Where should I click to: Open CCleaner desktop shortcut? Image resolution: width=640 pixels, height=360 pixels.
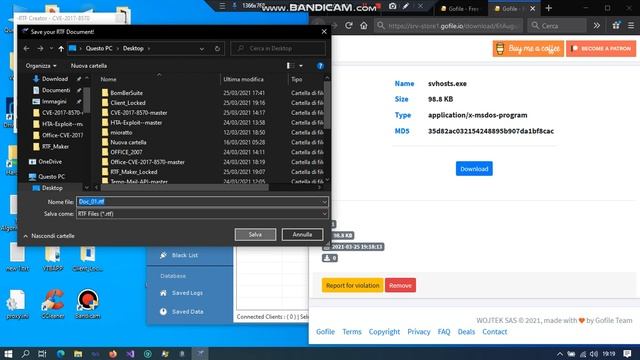(53, 304)
